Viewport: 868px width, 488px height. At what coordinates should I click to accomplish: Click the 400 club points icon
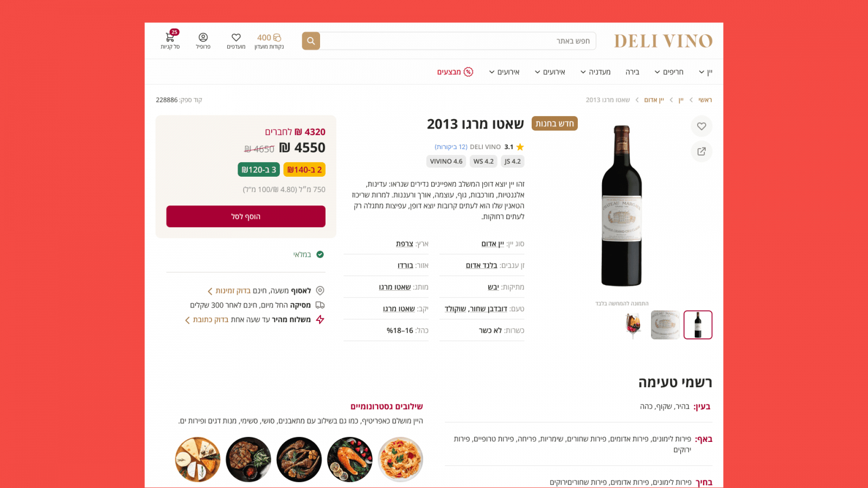click(277, 37)
